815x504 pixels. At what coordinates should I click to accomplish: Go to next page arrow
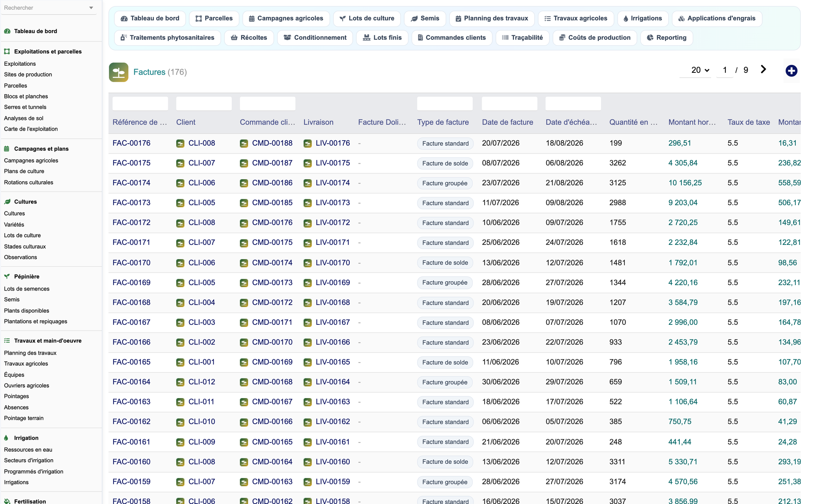pos(763,69)
